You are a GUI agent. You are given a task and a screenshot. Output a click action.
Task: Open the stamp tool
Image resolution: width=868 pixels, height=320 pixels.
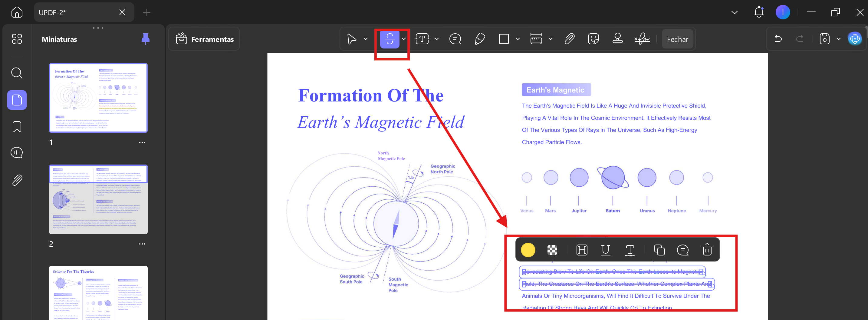point(617,39)
